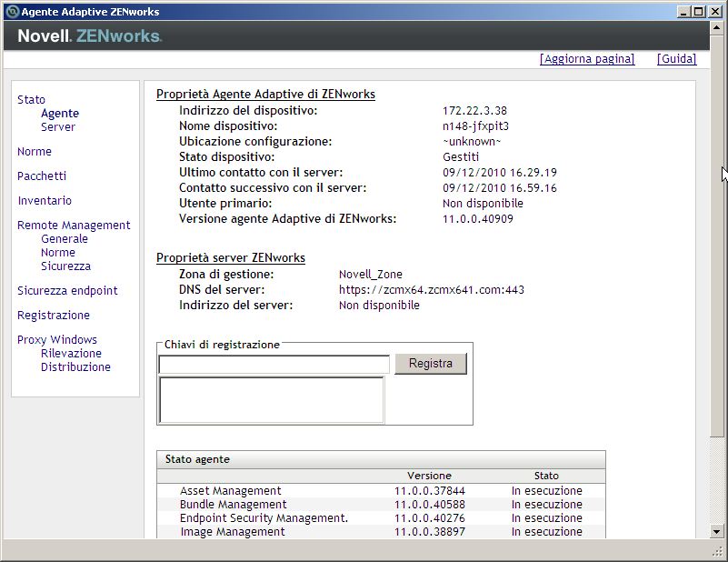This screenshot has height=562, width=728.
Task: Click agent version 11.0.0.40909
Action: 478,219
